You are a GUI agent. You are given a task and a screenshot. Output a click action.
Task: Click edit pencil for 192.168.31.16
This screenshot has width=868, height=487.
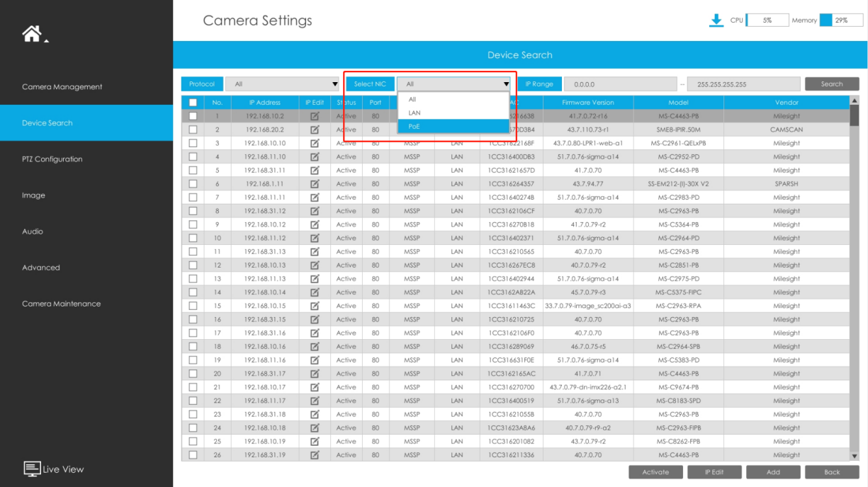315,333
